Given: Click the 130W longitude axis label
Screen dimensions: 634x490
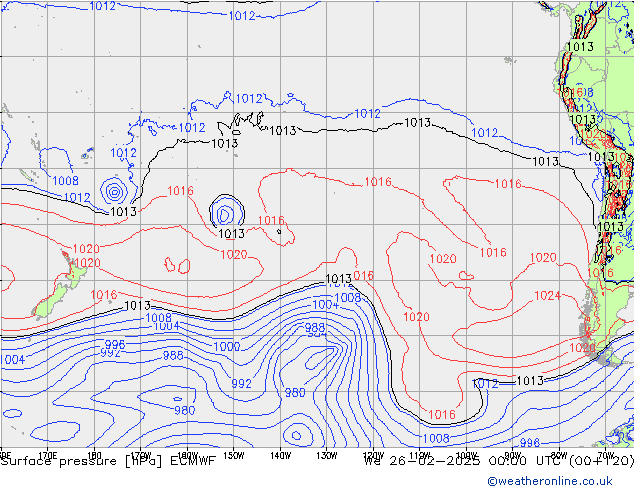Looking at the screenshot, I should pyautogui.click(x=327, y=456).
